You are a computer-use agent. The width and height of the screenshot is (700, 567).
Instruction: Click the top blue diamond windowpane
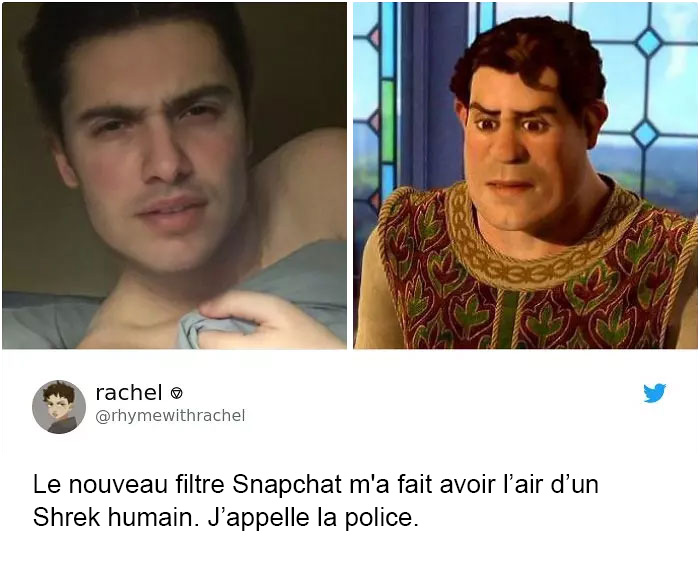click(x=649, y=43)
